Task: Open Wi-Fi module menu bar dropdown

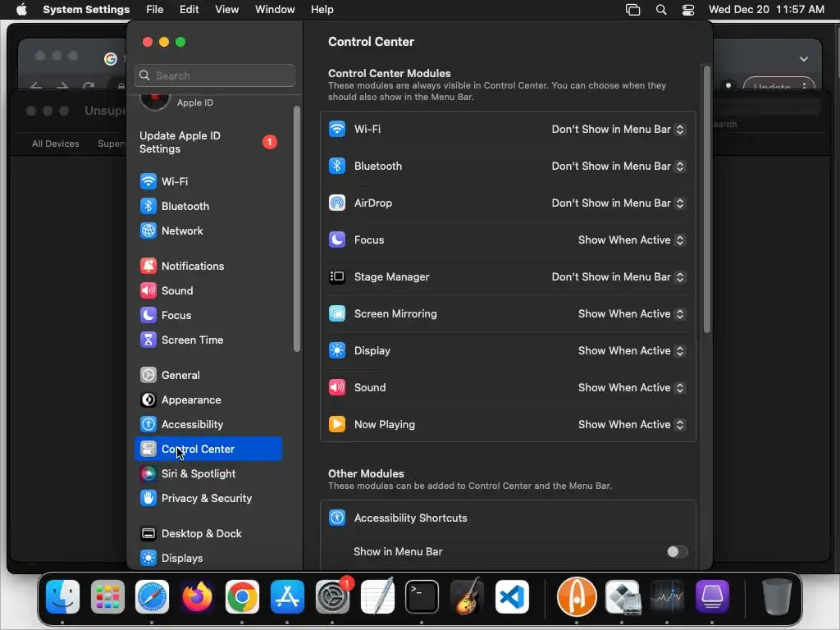Action: point(619,129)
